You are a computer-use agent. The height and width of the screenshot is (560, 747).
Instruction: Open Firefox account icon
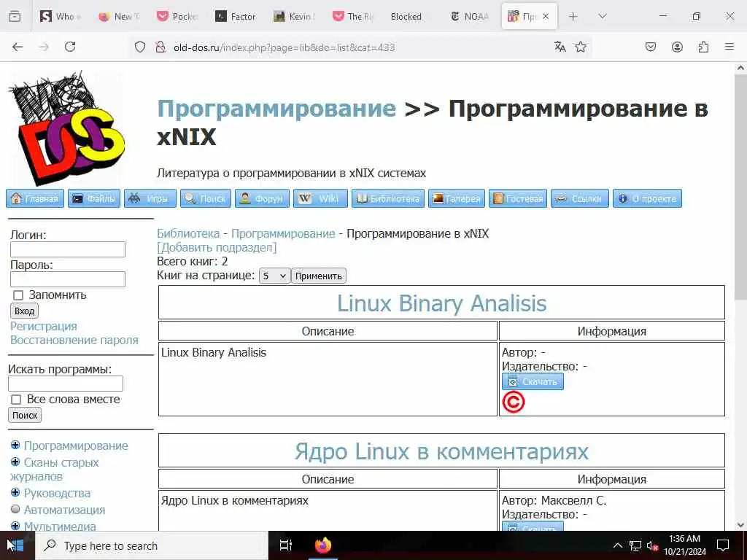coord(677,47)
